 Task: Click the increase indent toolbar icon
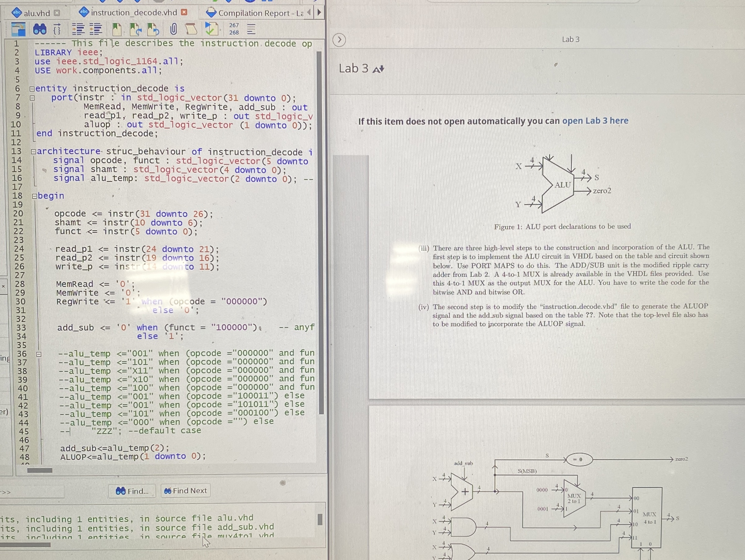pos(78,30)
